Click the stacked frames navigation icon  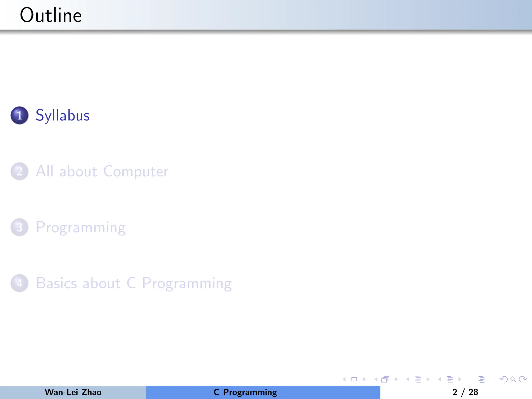pyautogui.click(x=385, y=379)
